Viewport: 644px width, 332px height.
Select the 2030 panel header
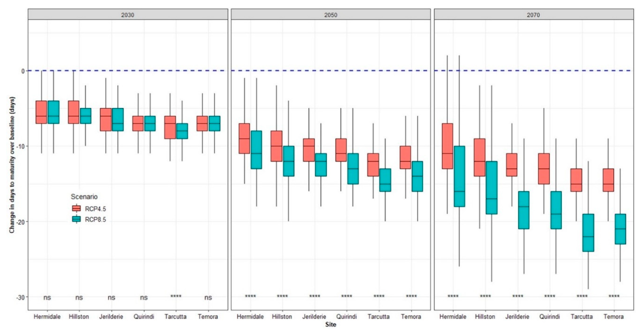128,15
